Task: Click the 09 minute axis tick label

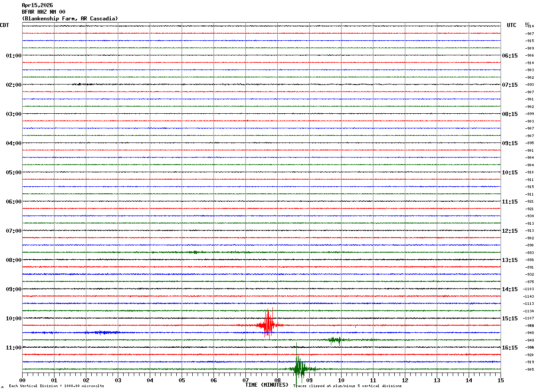Action: [x=310, y=380]
